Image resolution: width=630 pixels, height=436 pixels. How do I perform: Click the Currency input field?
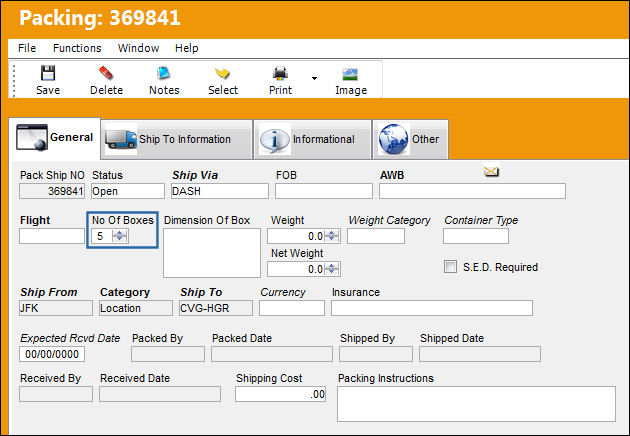(x=292, y=308)
